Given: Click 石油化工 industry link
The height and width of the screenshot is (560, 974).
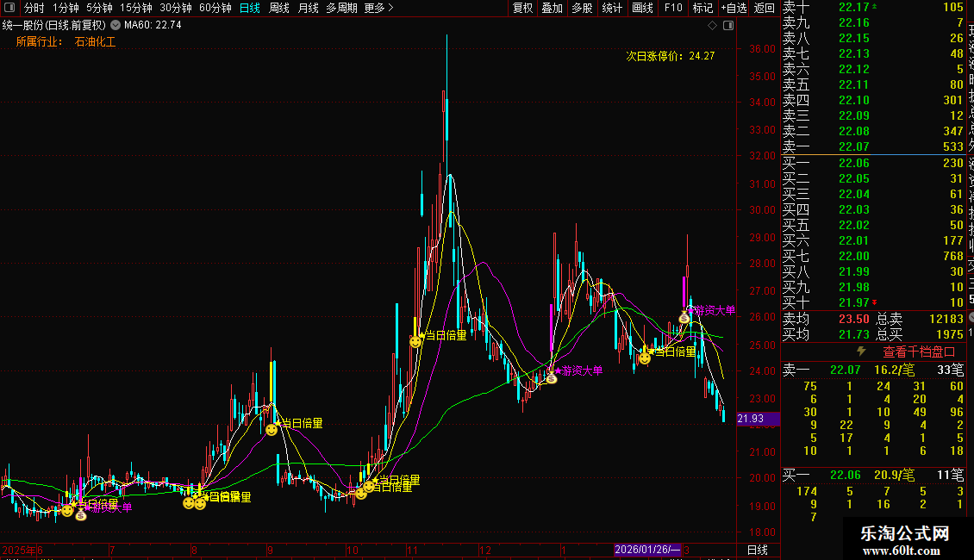Looking at the screenshot, I should (95, 41).
